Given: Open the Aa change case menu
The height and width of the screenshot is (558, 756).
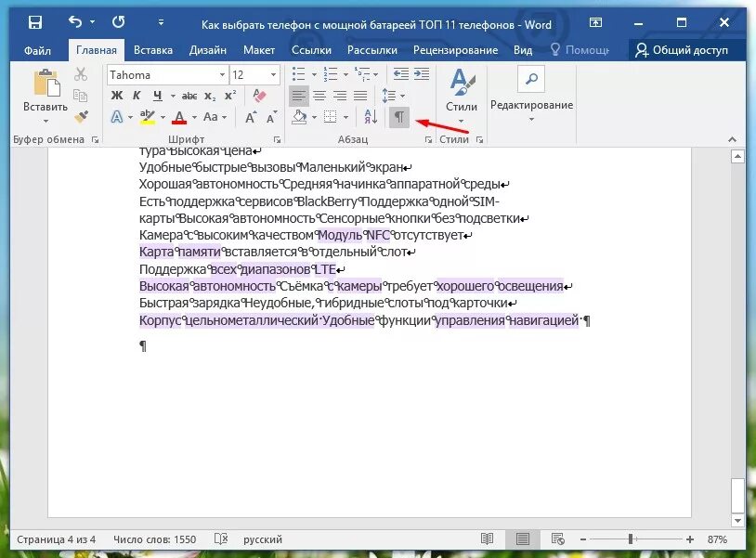Looking at the screenshot, I should pos(214,117).
